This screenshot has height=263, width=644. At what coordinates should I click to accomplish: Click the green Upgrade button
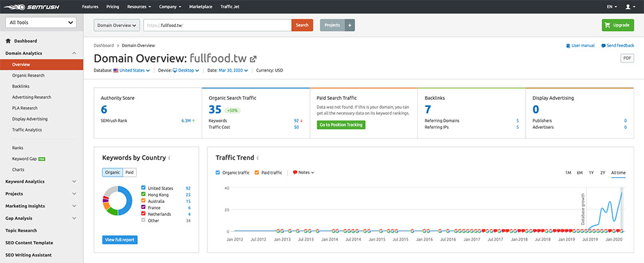pos(617,25)
